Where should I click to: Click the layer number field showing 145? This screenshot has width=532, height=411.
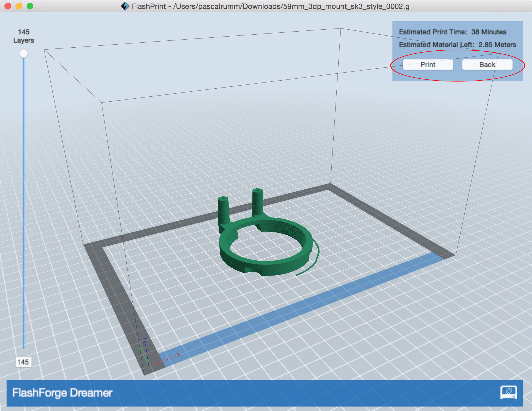[23, 362]
